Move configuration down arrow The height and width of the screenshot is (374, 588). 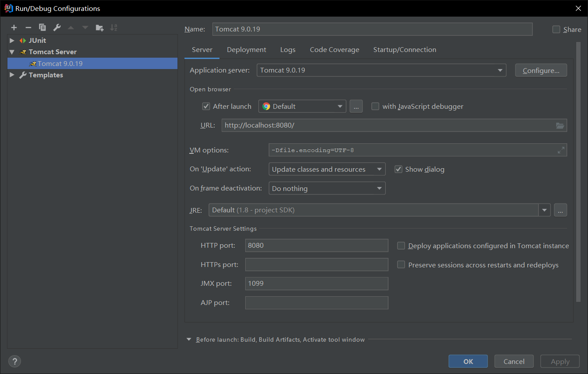(85, 28)
